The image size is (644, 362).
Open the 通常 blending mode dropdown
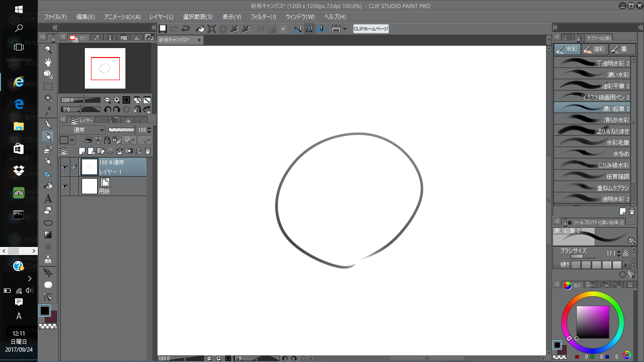point(82,130)
